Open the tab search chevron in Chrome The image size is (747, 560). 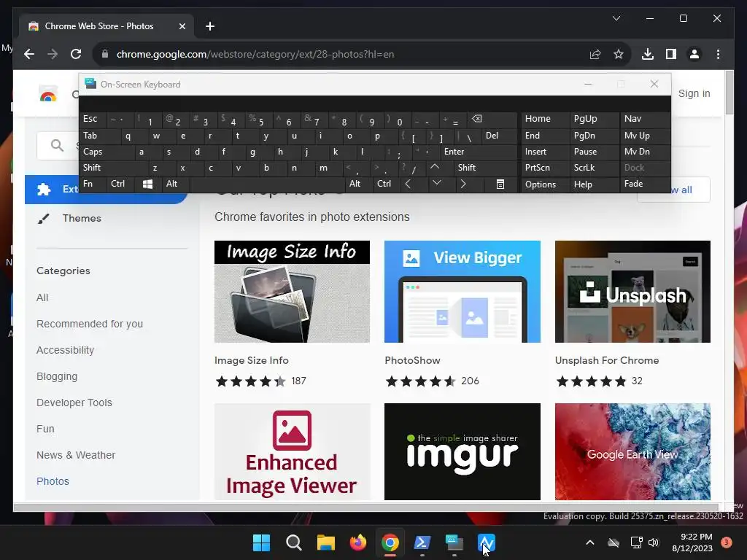[616, 18]
